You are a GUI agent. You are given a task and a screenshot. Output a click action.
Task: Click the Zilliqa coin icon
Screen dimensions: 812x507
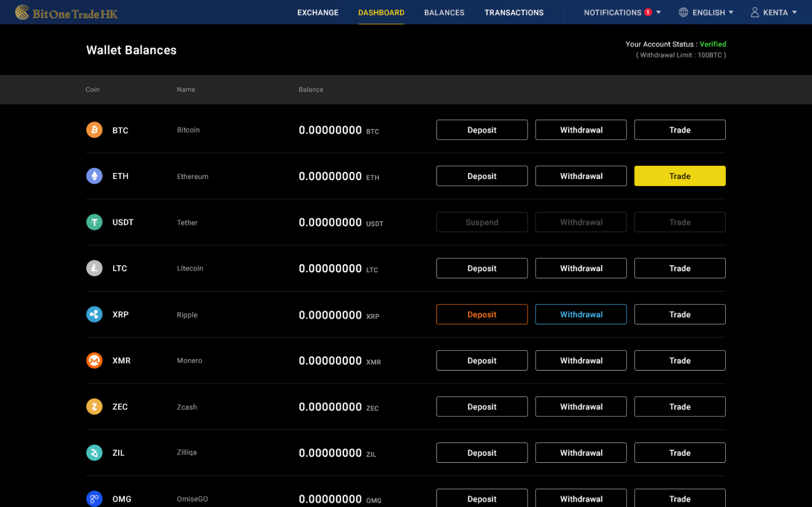click(x=94, y=453)
